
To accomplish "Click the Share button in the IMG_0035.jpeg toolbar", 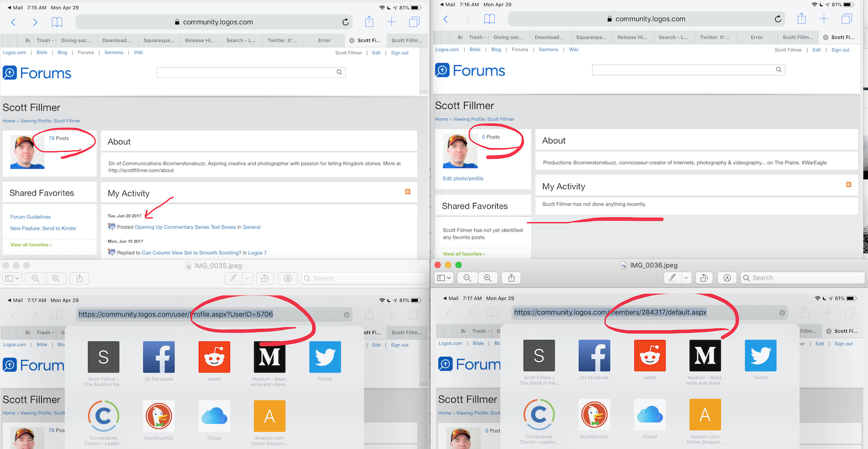I will (x=79, y=278).
